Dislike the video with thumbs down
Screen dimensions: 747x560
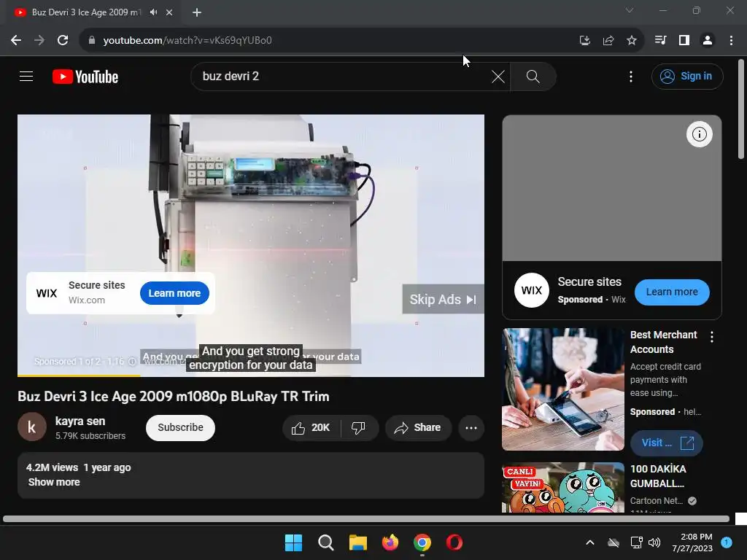(x=359, y=427)
